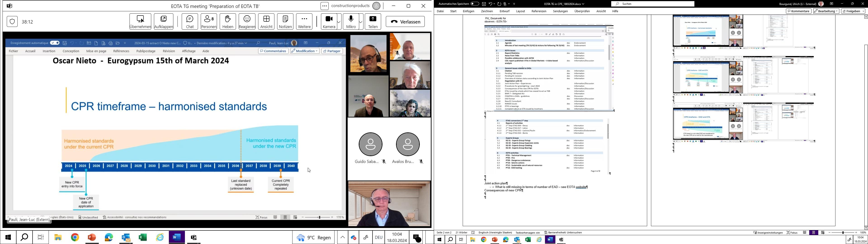Show Personen participants list
The height and width of the screenshot is (244, 868).
209,21
